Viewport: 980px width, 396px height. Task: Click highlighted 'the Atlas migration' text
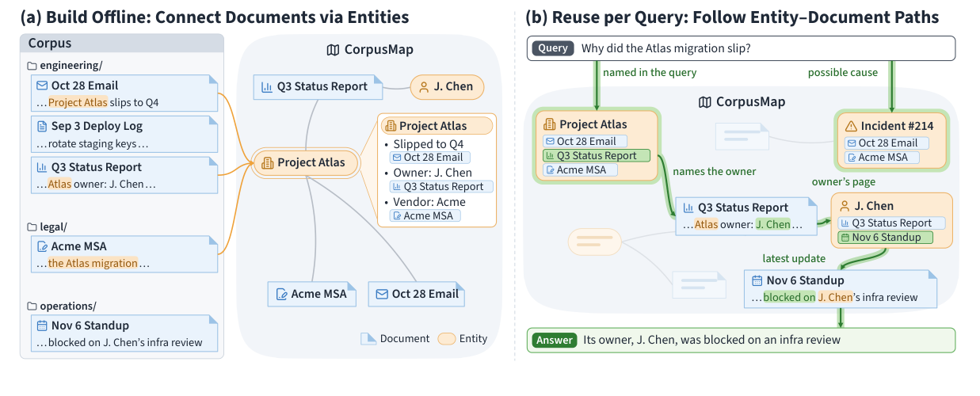93,263
